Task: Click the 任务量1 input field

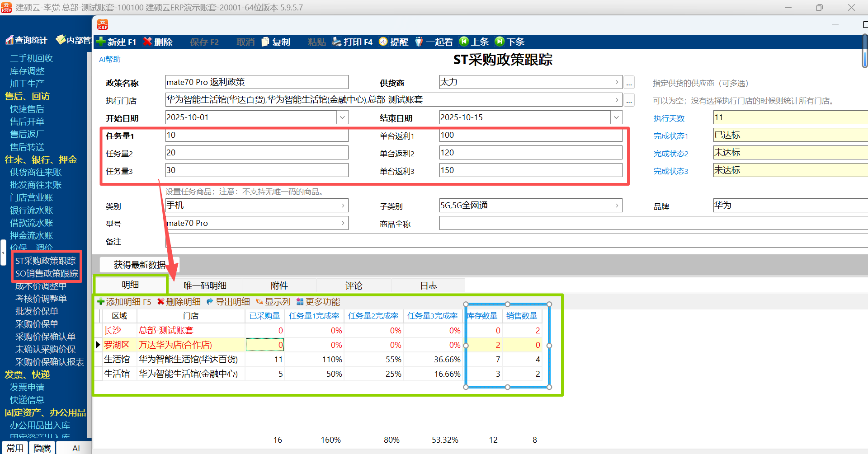Action: (256, 136)
